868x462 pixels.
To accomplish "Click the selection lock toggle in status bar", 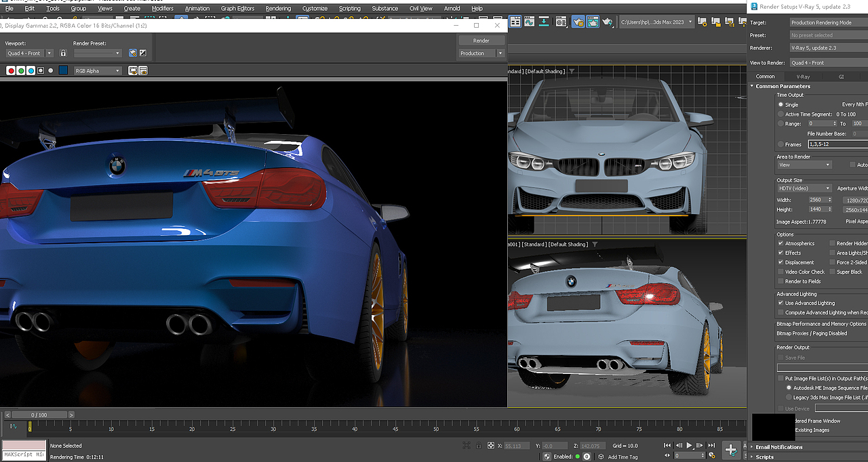I will click(x=479, y=446).
